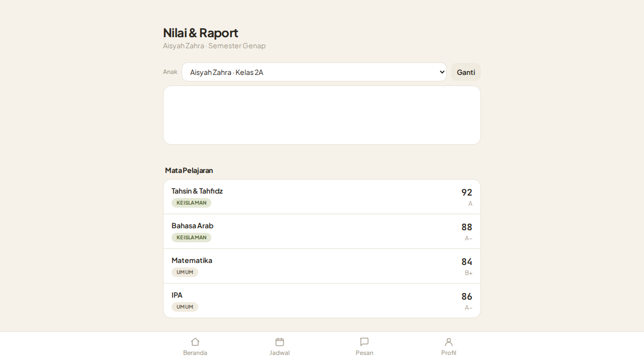Switch to the Jadwal tab label
This screenshot has width=644, height=362.
tap(280, 353)
